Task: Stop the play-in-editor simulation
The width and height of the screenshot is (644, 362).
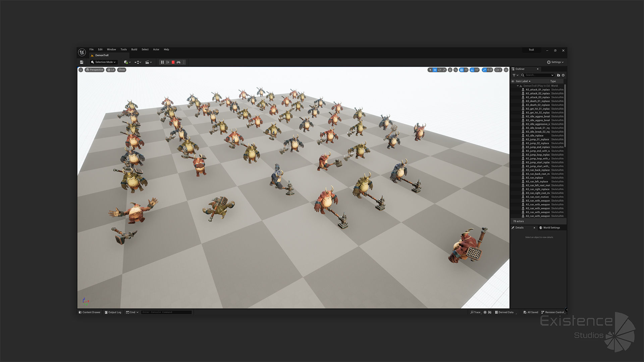Action: (x=173, y=62)
